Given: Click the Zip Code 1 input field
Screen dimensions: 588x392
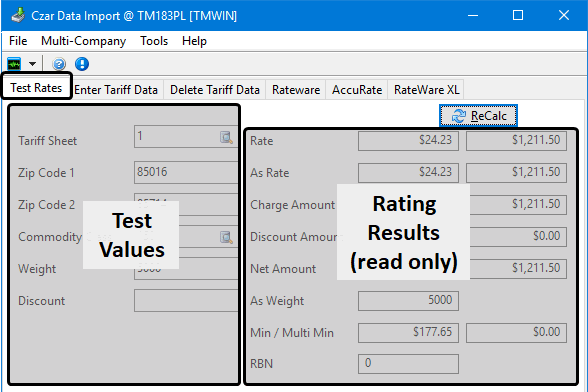Looking at the screenshot, I should (186, 172).
